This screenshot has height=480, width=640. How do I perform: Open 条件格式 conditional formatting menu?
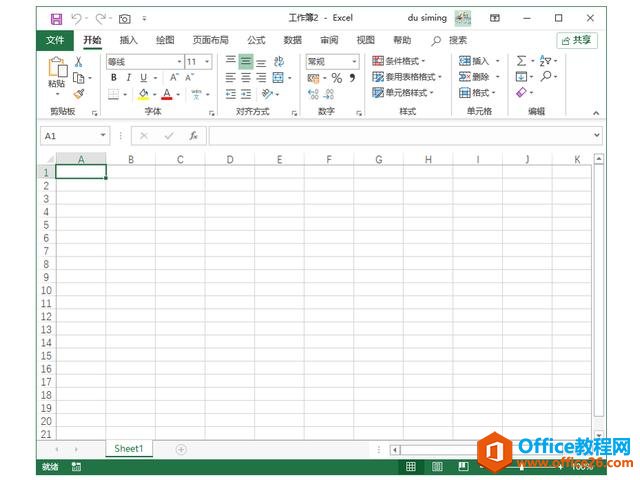point(399,61)
